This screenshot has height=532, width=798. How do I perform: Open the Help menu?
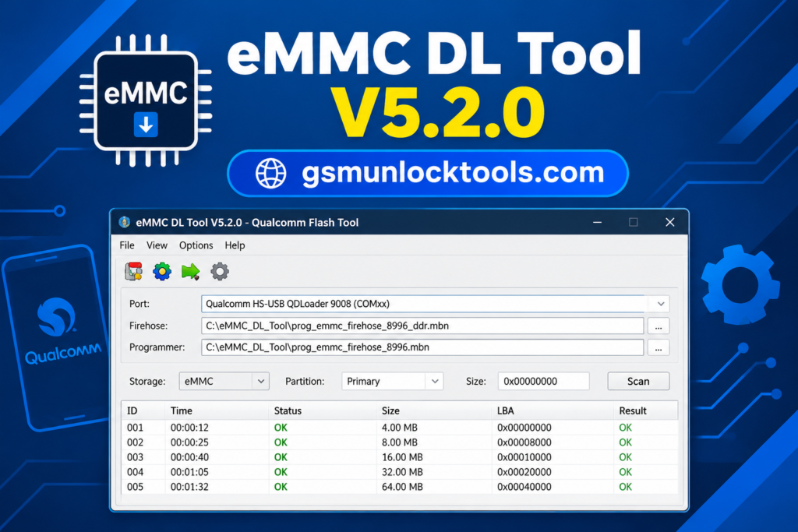(235, 245)
